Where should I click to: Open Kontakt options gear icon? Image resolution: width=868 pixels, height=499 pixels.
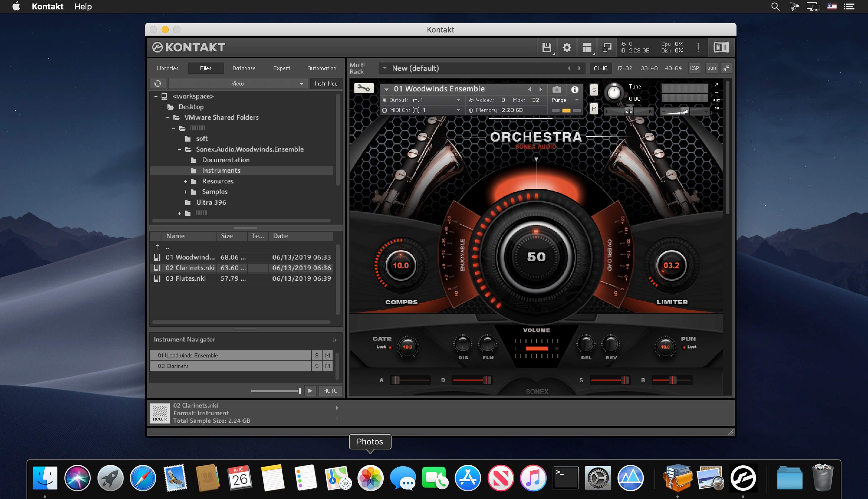click(567, 47)
